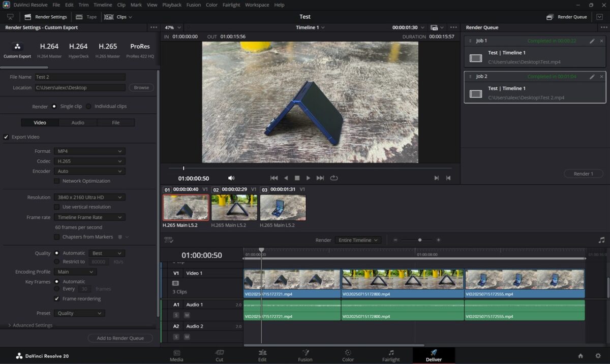Click the home project manager icon
This screenshot has height=364, width=610.
point(581,356)
